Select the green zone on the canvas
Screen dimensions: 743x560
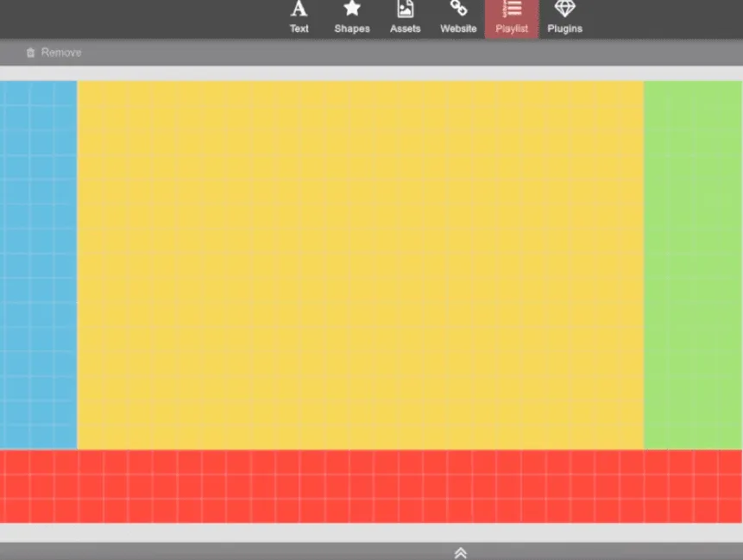coord(693,265)
